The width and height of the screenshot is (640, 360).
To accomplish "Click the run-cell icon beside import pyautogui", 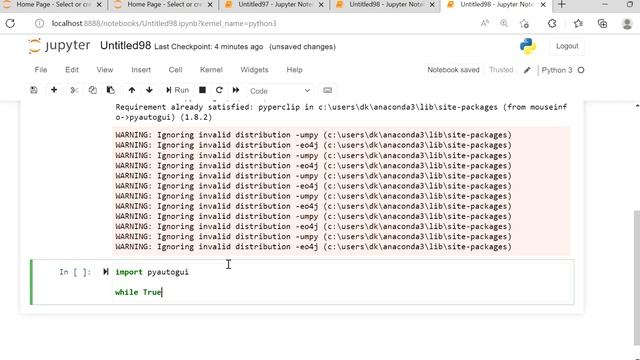I will 106,272.
